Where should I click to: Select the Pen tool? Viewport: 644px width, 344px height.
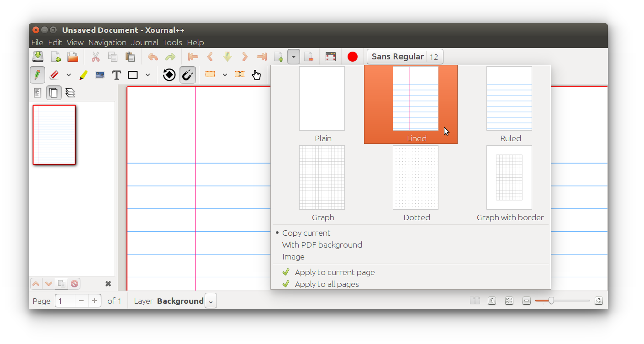point(37,74)
